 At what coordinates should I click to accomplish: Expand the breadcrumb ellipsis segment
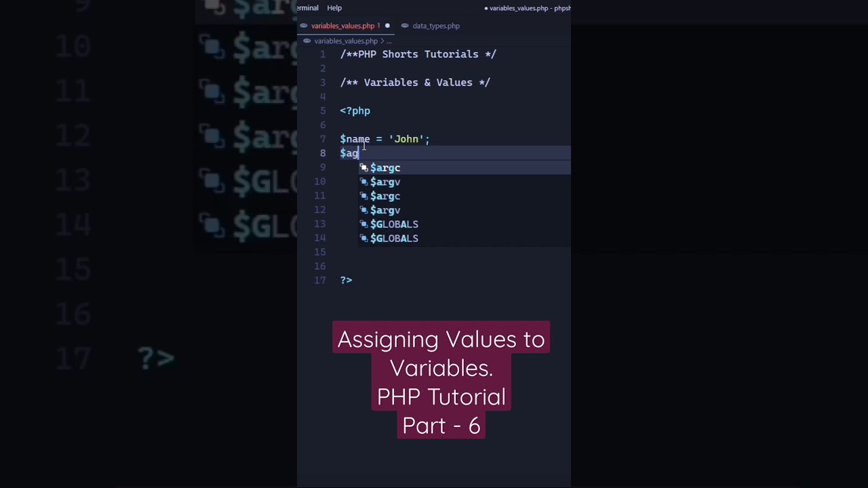coord(389,41)
